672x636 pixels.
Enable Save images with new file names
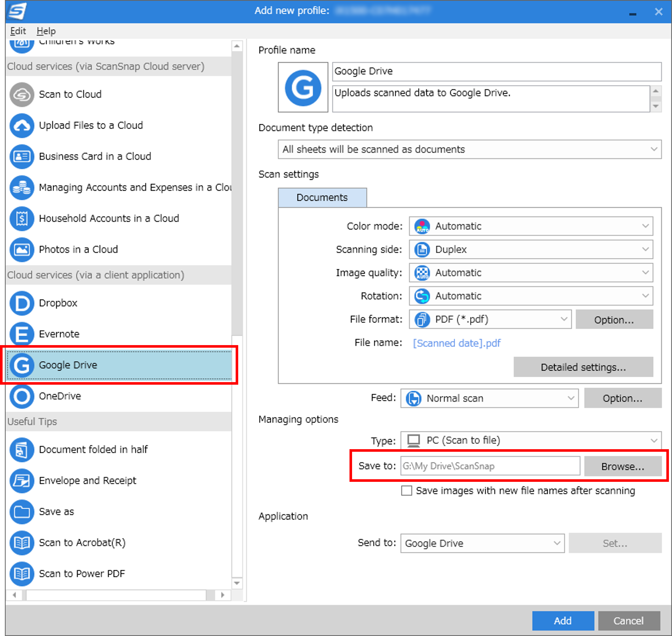pos(407,491)
